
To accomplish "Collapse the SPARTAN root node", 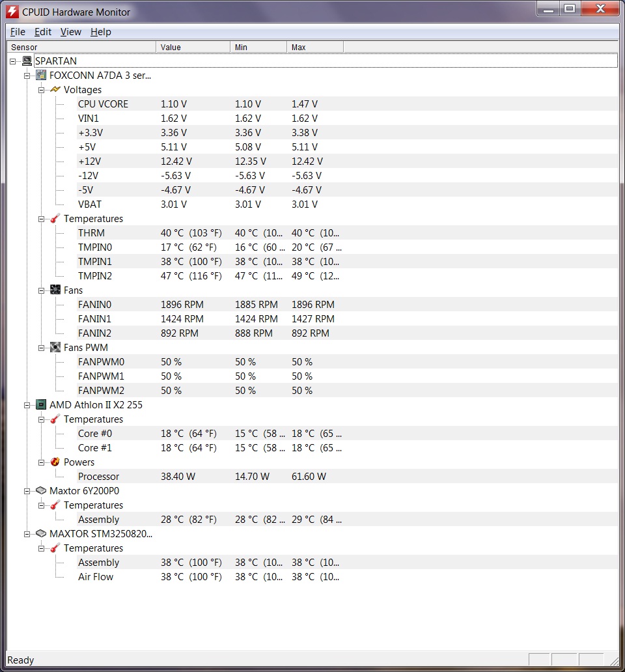I will 13,61.
